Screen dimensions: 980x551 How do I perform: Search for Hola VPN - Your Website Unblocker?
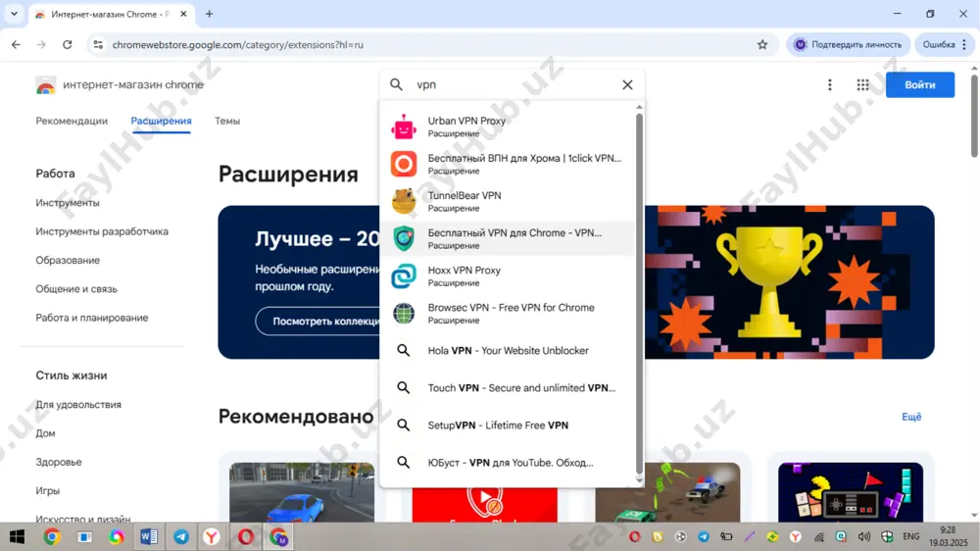pyautogui.click(x=508, y=351)
